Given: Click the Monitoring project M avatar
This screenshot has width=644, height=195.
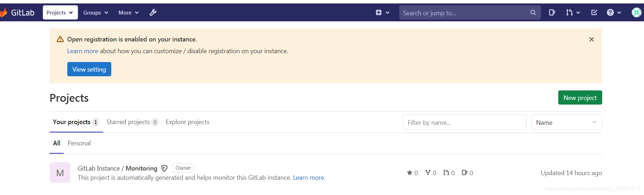Looking at the screenshot, I should click(x=60, y=173).
